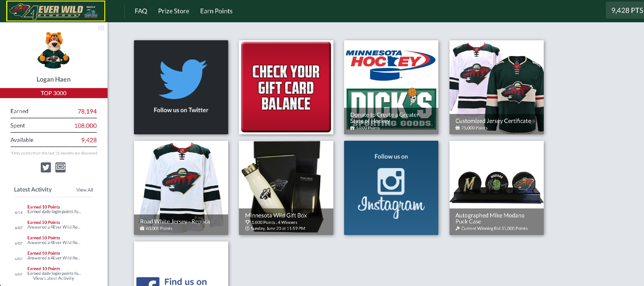Open the Follow us on Instagram tile

tap(391, 188)
